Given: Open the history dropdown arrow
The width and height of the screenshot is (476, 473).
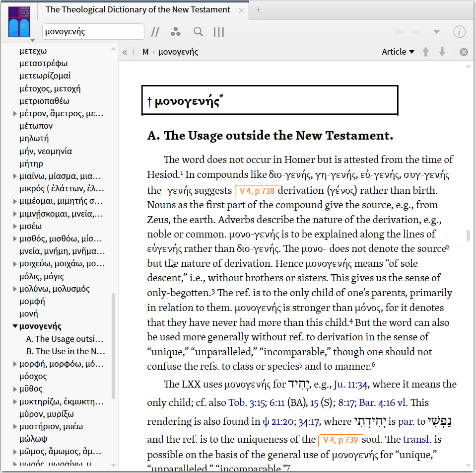Looking at the screenshot, I should tap(436, 32).
